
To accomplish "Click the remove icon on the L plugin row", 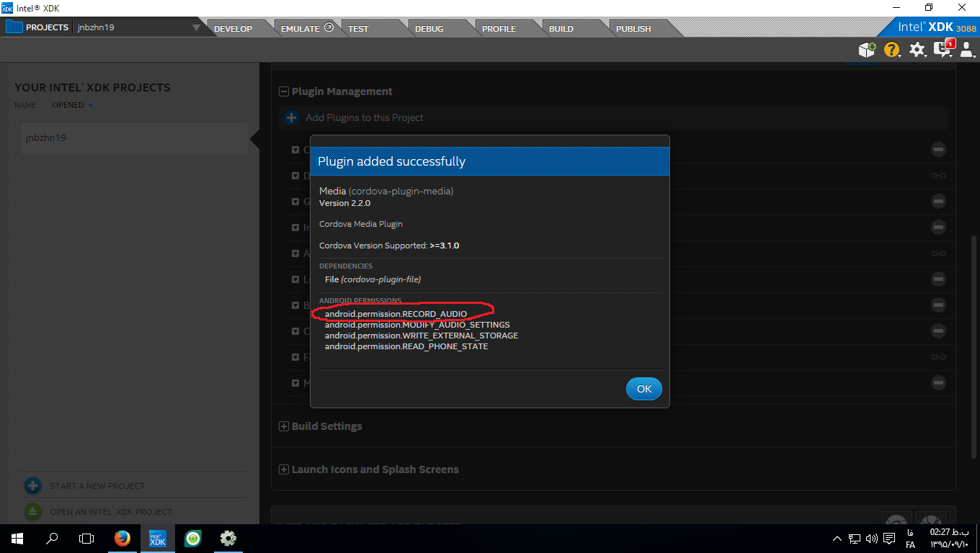I will (x=938, y=279).
